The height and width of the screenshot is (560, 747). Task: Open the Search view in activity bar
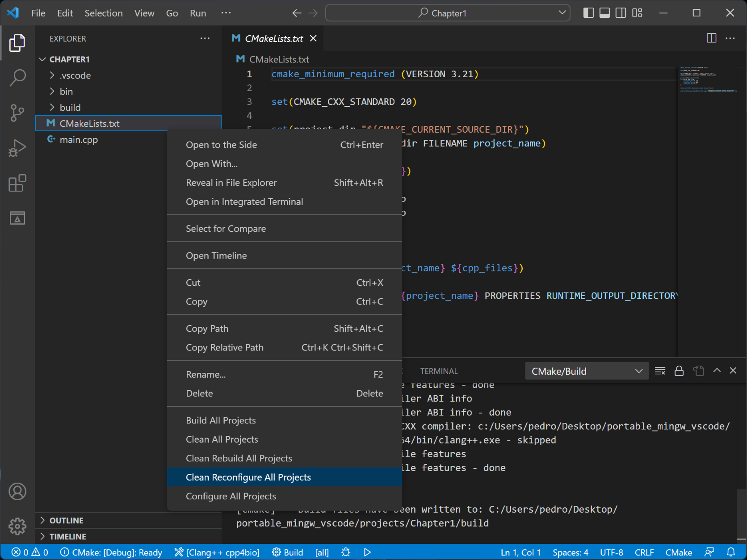point(17,77)
